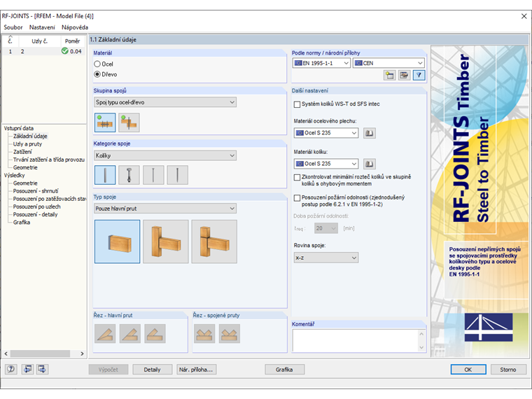The width and height of the screenshot is (532, 399).
Task: Click in the Komentář text field
Action: pyautogui.click(x=355, y=341)
